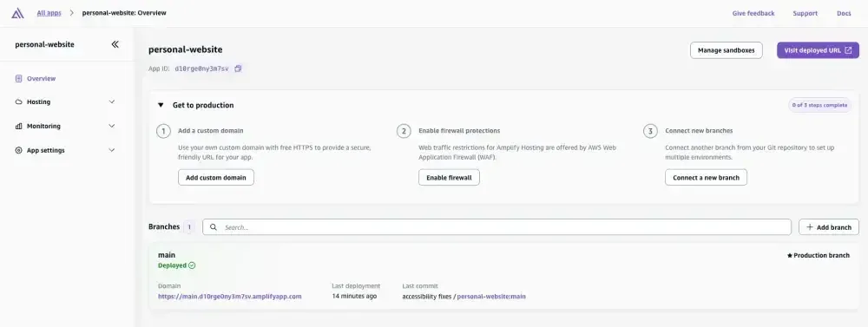
Task: Go to All apps breadcrumb link
Action: [49, 13]
